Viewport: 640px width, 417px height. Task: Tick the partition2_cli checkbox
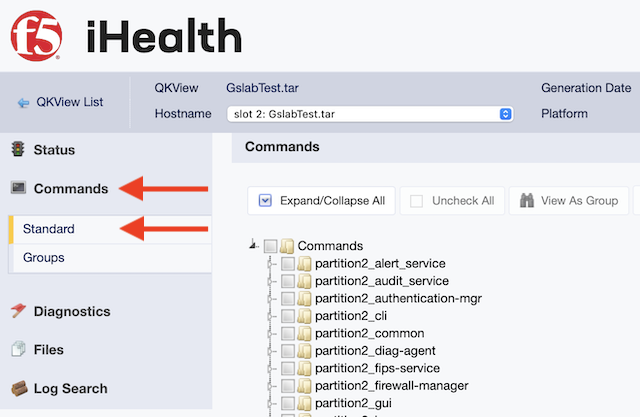click(288, 316)
